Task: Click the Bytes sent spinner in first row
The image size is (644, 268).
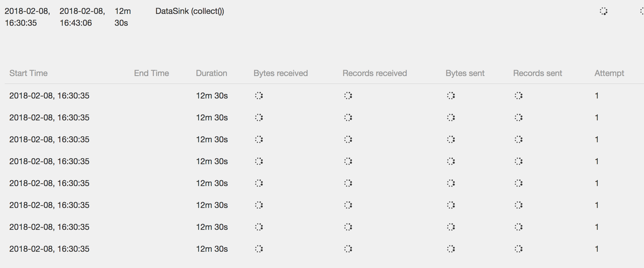Action: point(451,96)
